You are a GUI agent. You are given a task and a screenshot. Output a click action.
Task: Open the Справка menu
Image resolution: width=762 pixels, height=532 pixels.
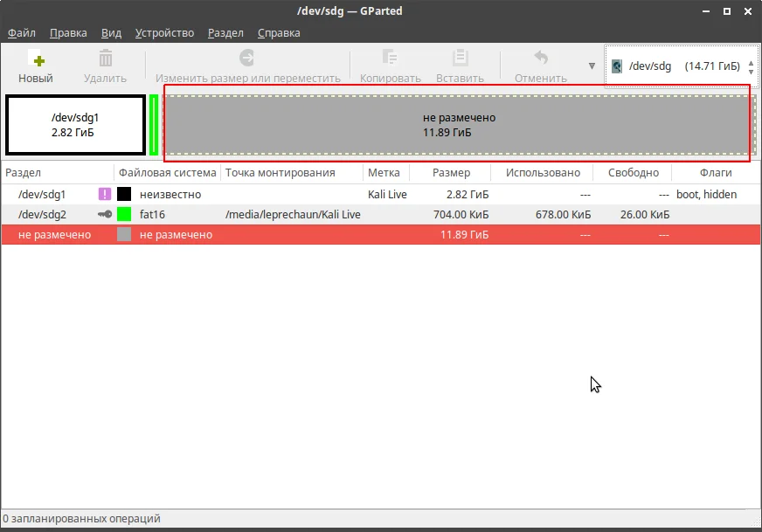point(279,33)
